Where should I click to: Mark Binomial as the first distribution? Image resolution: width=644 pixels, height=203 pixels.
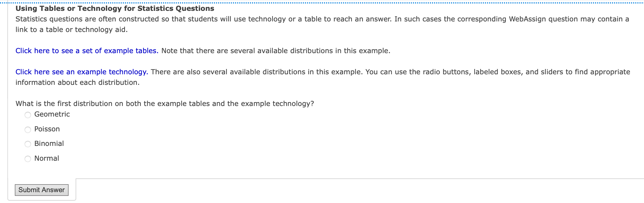[x=27, y=144]
